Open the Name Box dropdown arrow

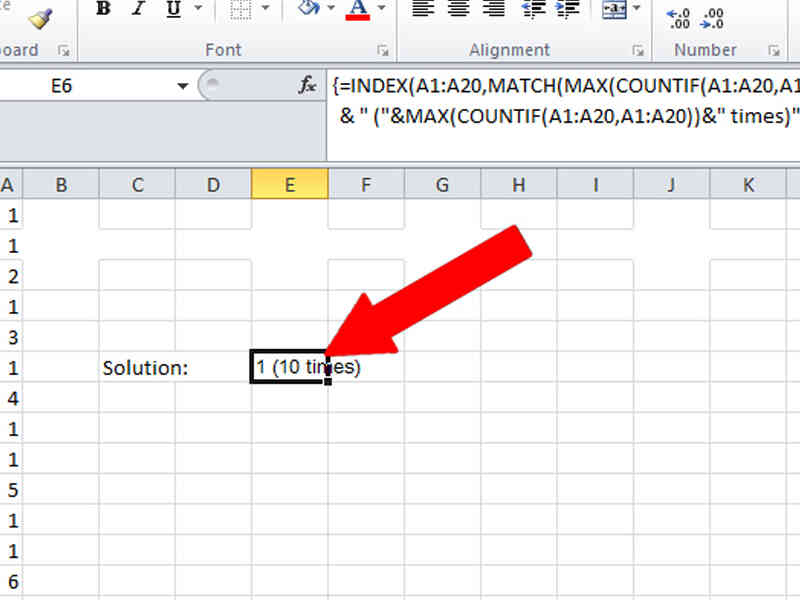183,86
